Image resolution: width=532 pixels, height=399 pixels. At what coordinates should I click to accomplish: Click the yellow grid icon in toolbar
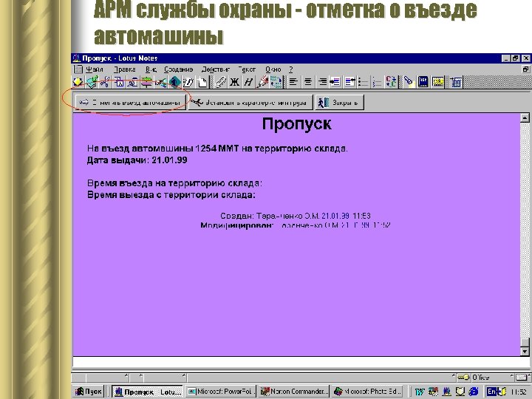(x=438, y=82)
